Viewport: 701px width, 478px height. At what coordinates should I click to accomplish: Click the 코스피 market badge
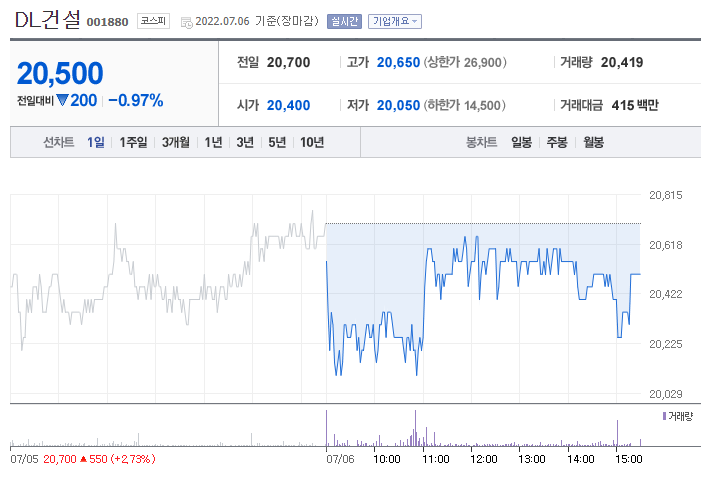[x=153, y=21]
